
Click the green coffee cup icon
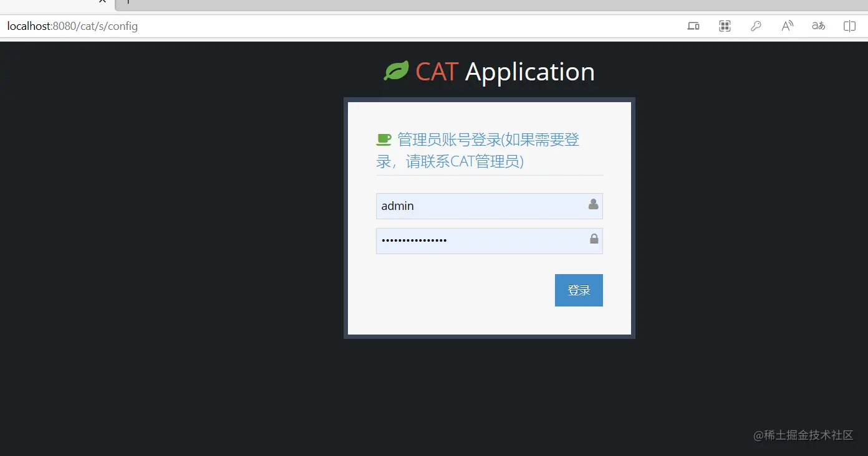click(383, 140)
